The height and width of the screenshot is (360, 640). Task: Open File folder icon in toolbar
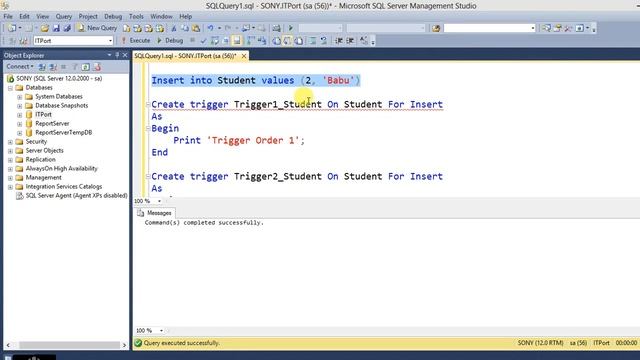pyautogui.click(x=44, y=28)
